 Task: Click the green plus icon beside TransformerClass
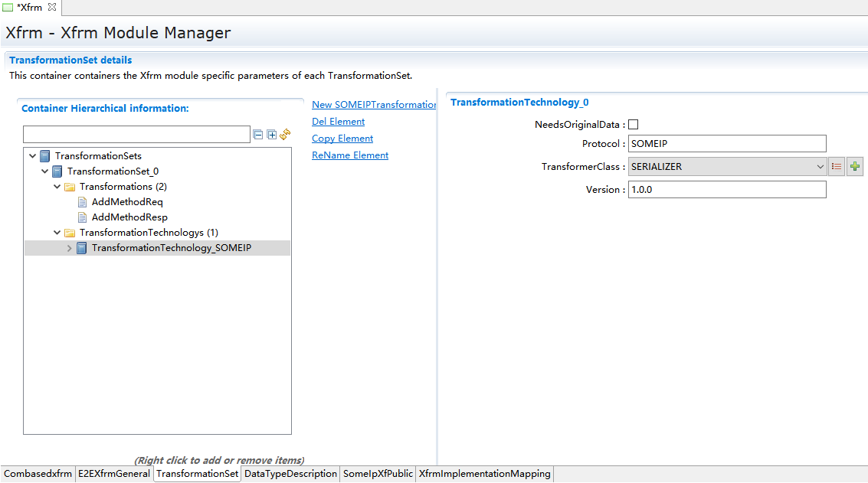(855, 167)
